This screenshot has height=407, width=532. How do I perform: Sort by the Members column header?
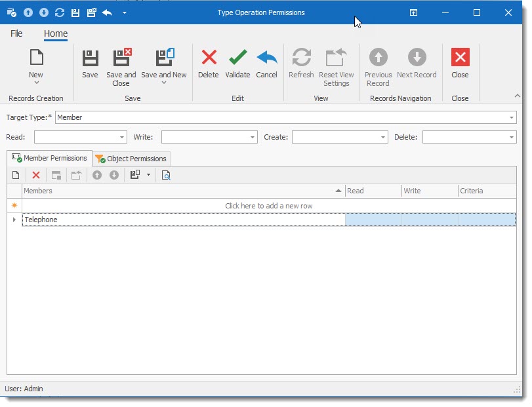[x=177, y=191]
